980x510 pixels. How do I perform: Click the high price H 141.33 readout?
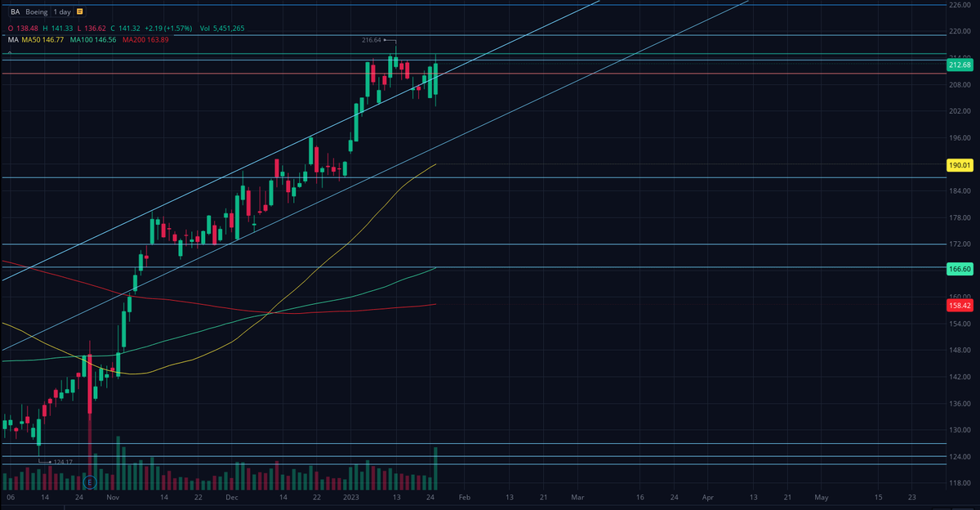[x=58, y=28]
